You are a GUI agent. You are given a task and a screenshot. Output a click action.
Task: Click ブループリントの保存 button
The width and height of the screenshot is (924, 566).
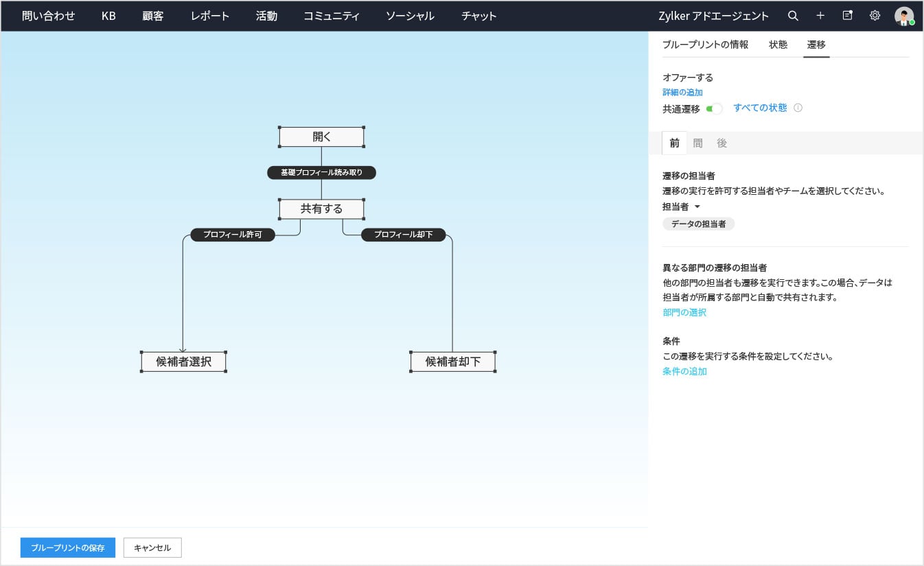68,547
